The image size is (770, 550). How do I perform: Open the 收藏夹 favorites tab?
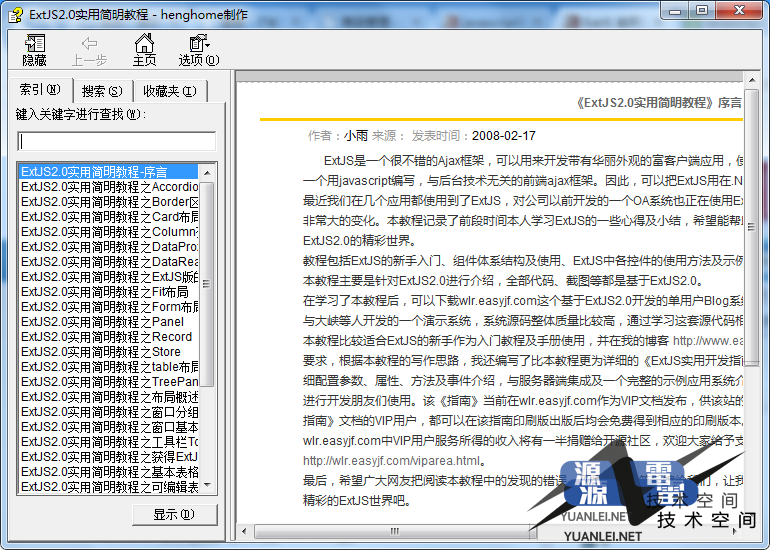[170, 91]
